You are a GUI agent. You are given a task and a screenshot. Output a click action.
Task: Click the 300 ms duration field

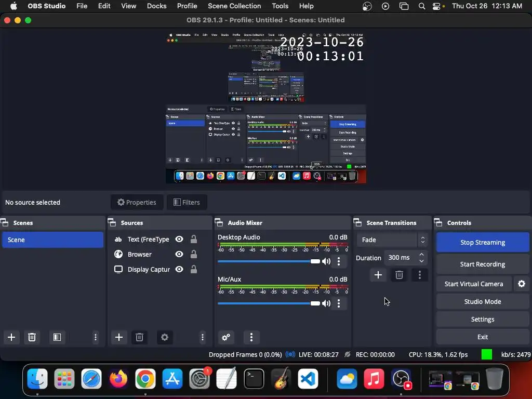coord(401,258)
